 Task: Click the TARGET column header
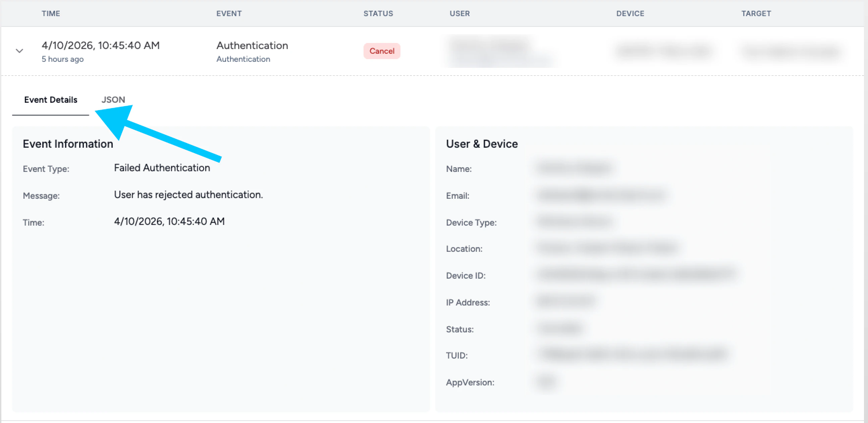coord(756,13)
